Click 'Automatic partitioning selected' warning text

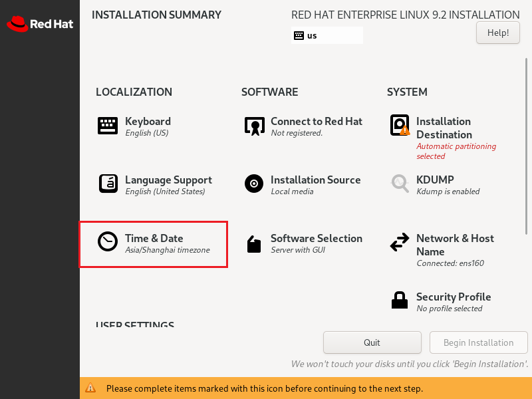tap(456, 151)
